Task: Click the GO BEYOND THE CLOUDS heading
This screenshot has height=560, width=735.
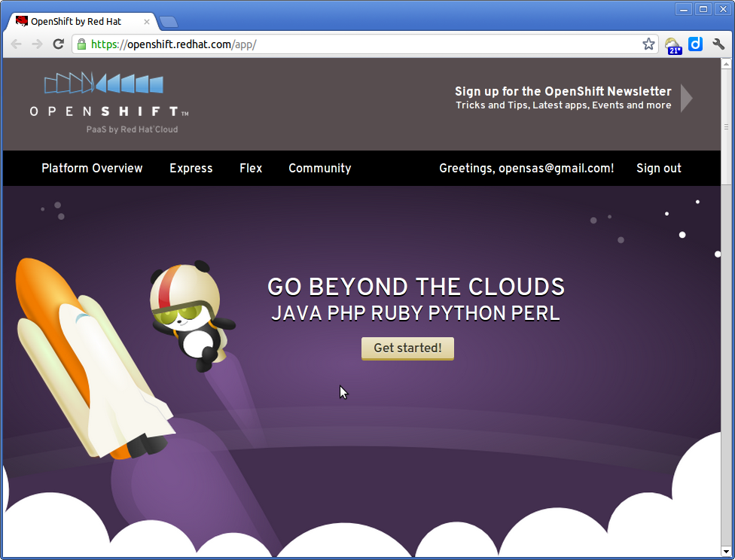Action: coord(416,287)
